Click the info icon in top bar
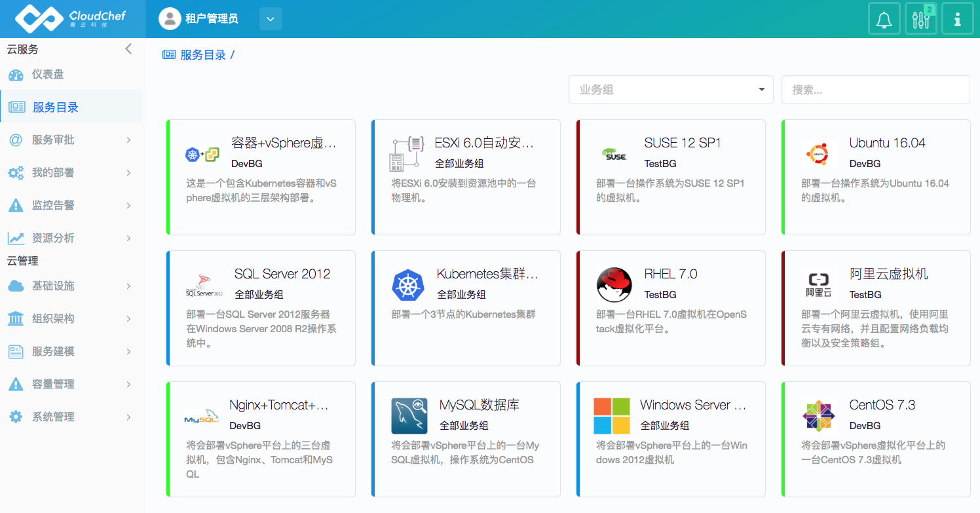 pyautogui.click(x=957, y=19)
